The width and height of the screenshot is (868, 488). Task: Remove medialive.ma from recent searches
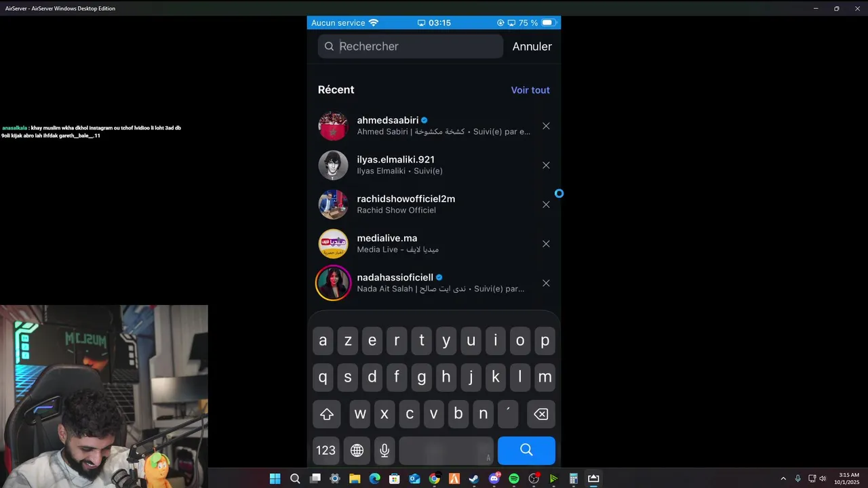pos(546,244)
